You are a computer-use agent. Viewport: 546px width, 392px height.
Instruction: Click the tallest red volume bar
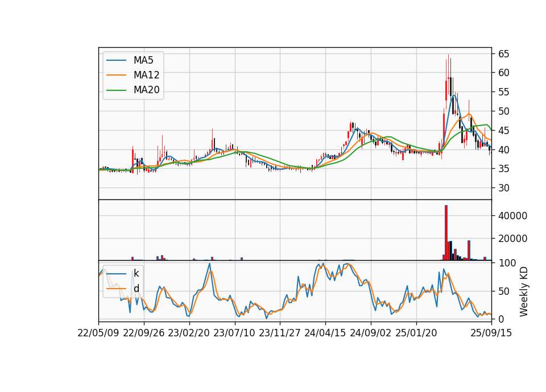446,233
